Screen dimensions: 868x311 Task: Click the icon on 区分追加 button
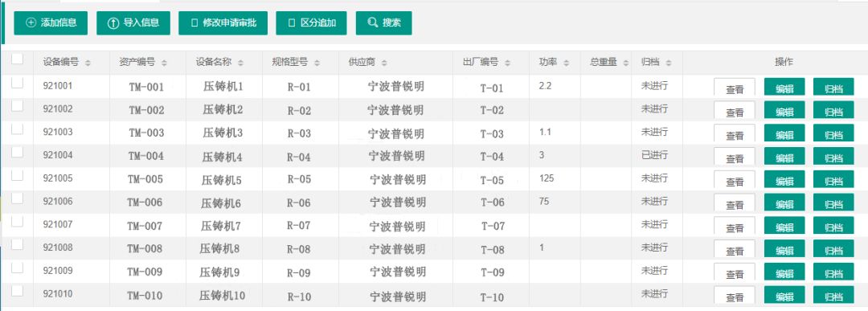[x=292, y=23]
